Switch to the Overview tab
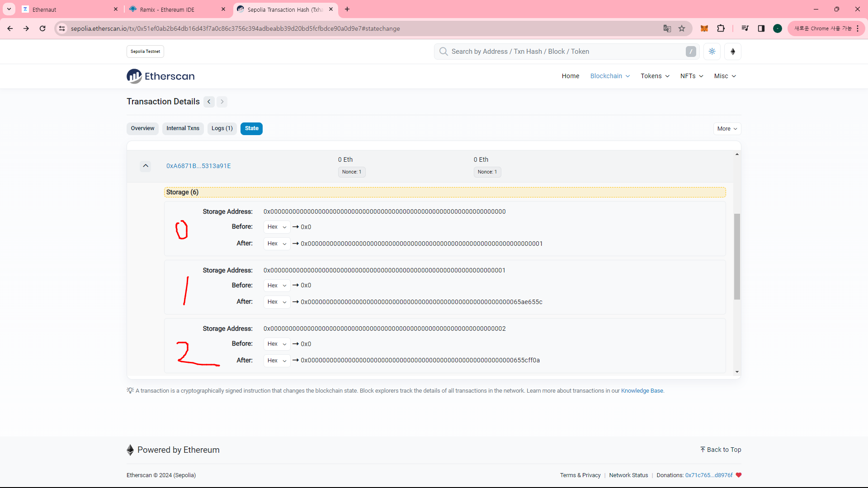Viewport: 868px width, 488px height. click(142, 128)
